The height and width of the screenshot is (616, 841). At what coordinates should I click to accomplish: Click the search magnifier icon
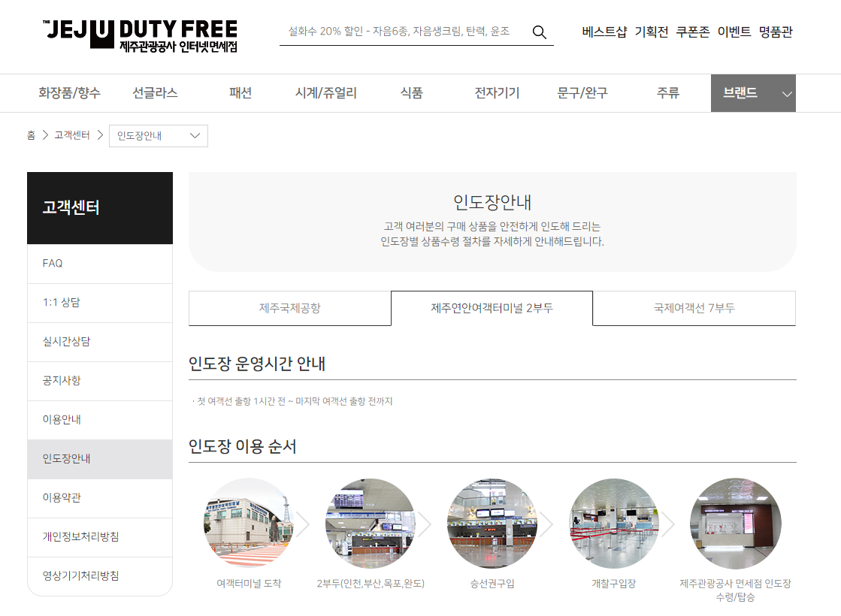pos(539,32)
